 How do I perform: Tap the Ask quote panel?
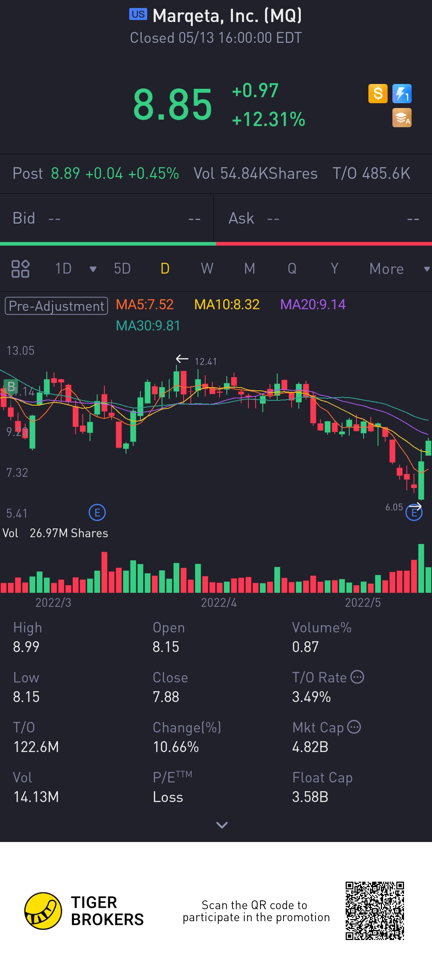[x=323, y=218]
